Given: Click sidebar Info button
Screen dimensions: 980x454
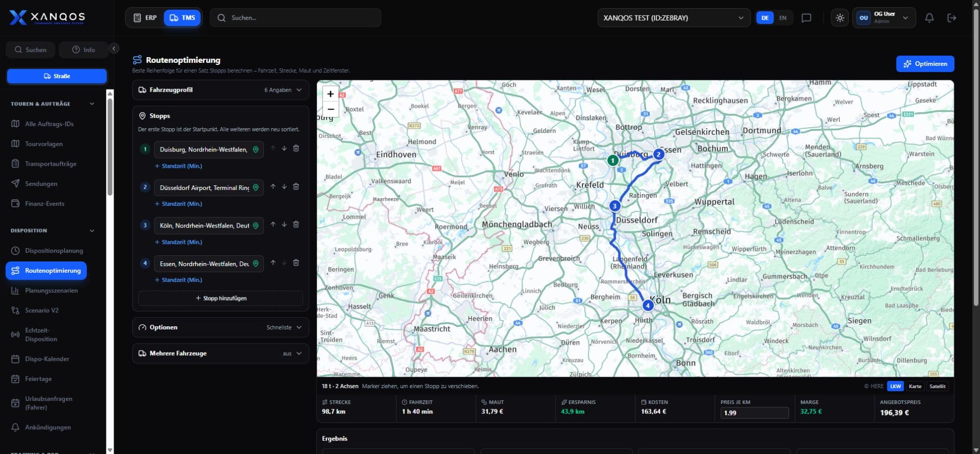Looking at the screenshot, I should pos(84,50).
